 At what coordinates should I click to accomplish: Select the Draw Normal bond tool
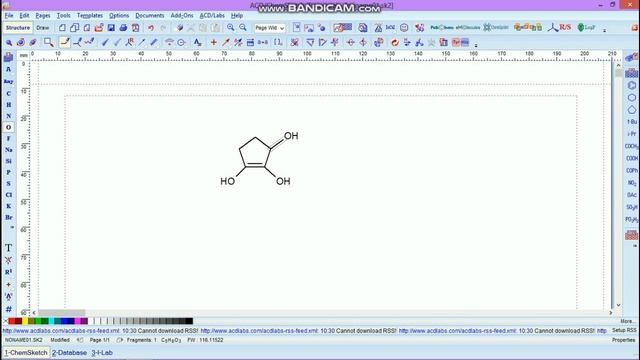click(x=65, y=42)
